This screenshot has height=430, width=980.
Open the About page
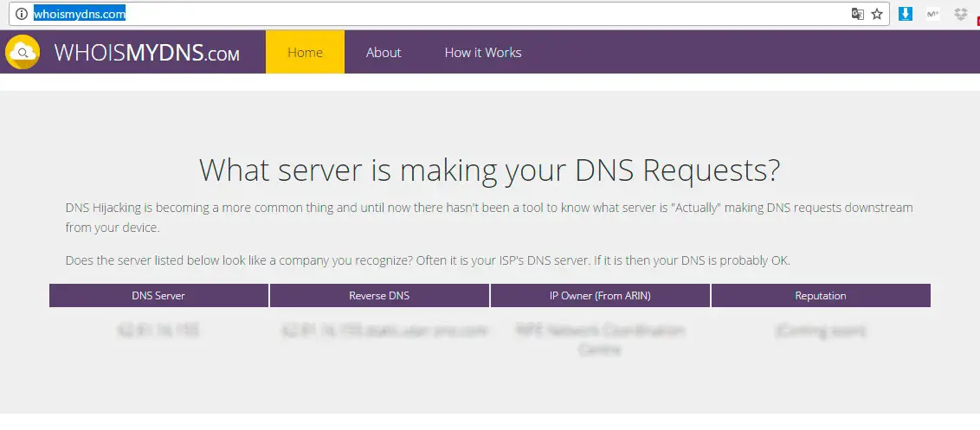click(x=384, y=53)
